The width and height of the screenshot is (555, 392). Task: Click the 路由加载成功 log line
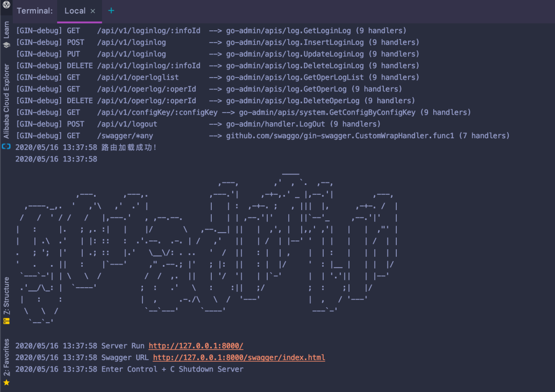[129, 147]
